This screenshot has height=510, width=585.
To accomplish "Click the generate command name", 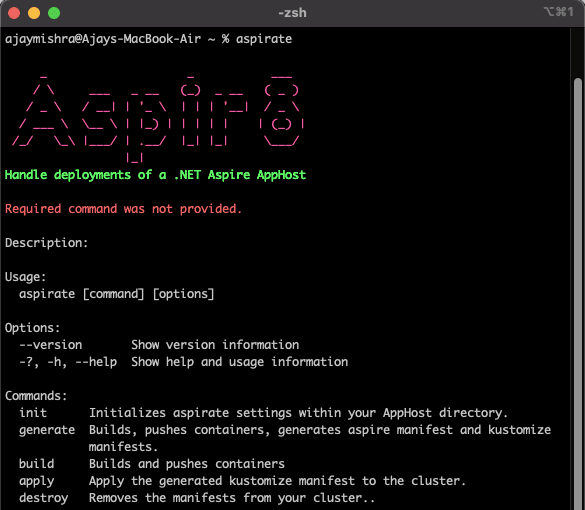I will [x=47, y=430].
